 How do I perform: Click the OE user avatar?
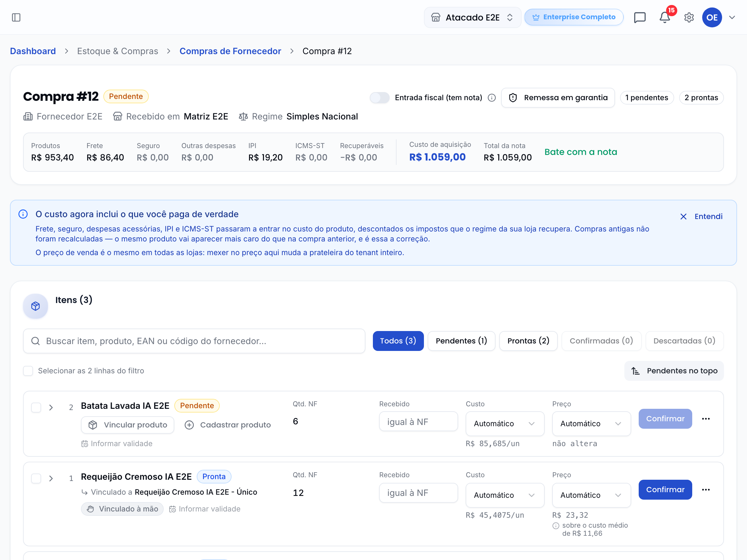[x=712, y=17]
